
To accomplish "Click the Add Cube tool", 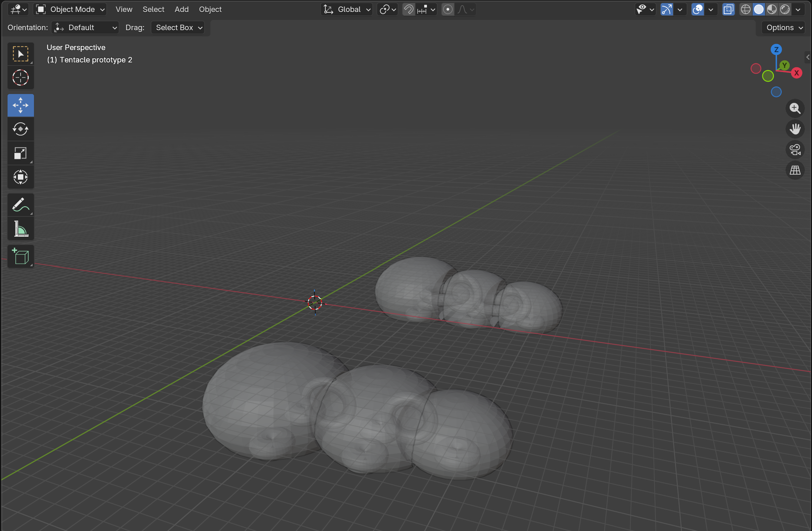I will pyautogui.click(x=21, y=256).
